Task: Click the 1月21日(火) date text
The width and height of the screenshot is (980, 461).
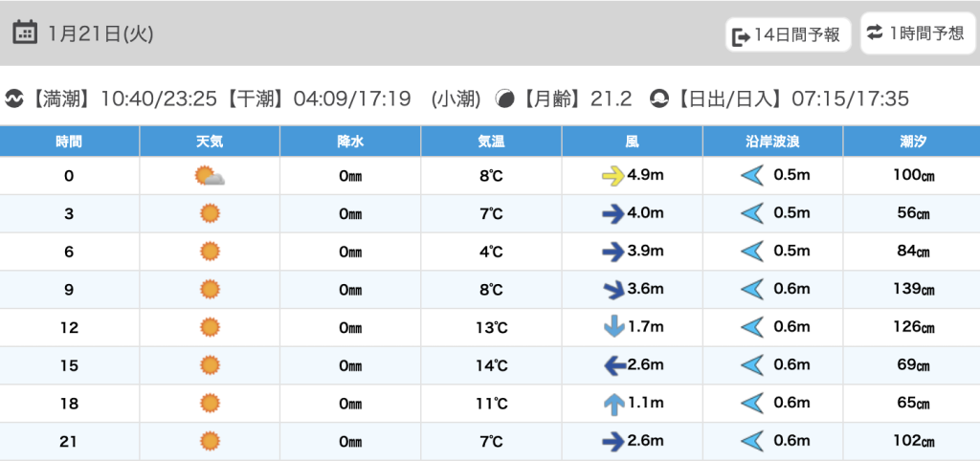Action: pos(100,33)
